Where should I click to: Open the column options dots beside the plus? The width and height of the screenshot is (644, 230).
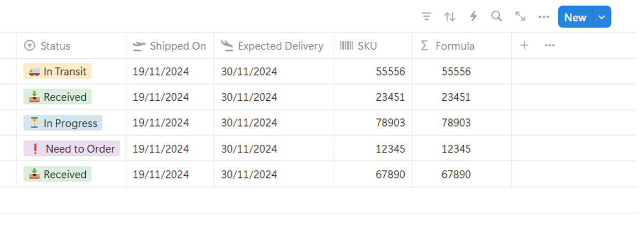coord(550,46)
